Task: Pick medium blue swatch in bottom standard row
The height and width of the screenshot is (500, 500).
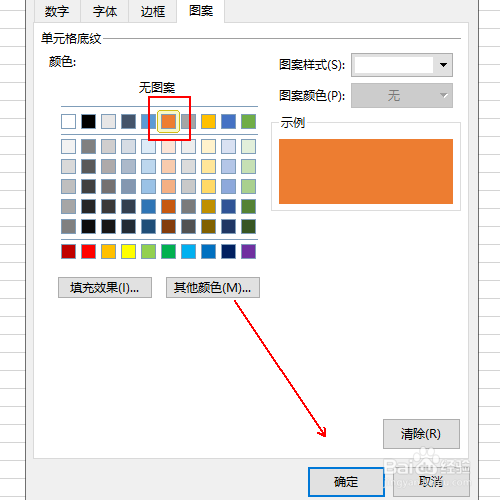Action: tap(208, 251)
